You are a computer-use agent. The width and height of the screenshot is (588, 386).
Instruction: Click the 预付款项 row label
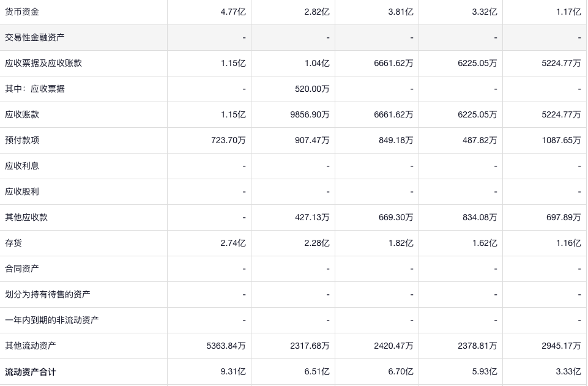(22, 140)
